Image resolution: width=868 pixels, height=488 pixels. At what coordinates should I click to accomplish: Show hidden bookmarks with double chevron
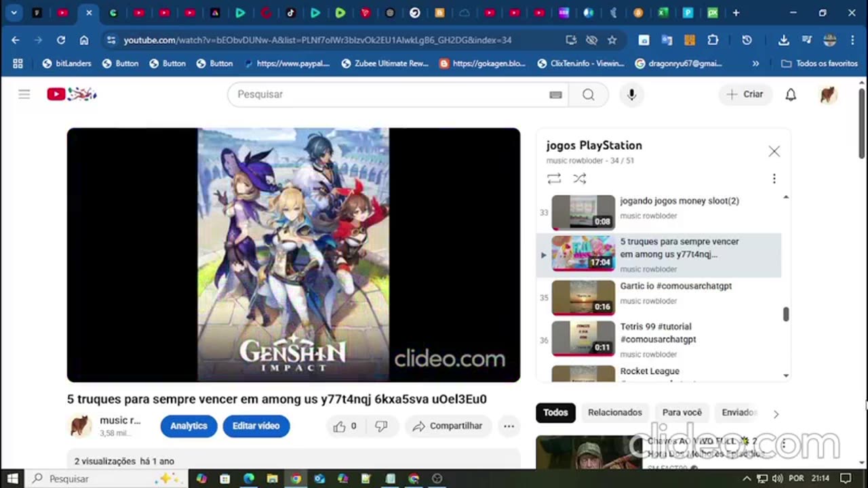pos(755,63)
